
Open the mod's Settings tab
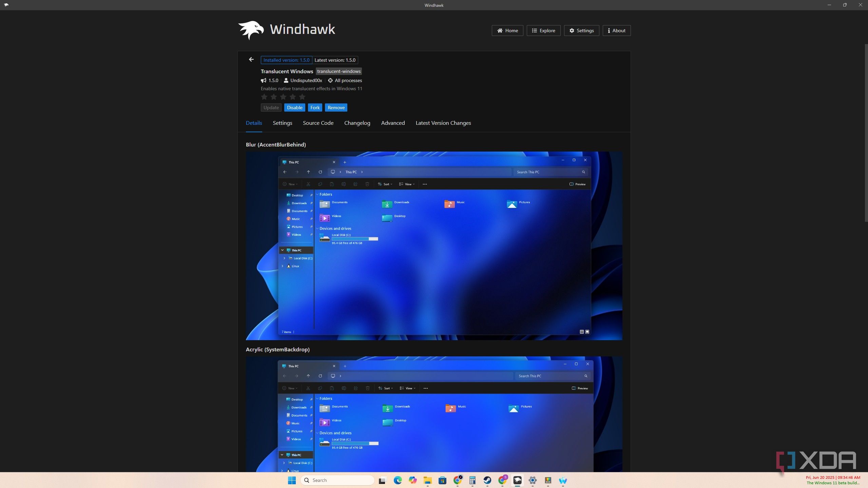point(282,123)
